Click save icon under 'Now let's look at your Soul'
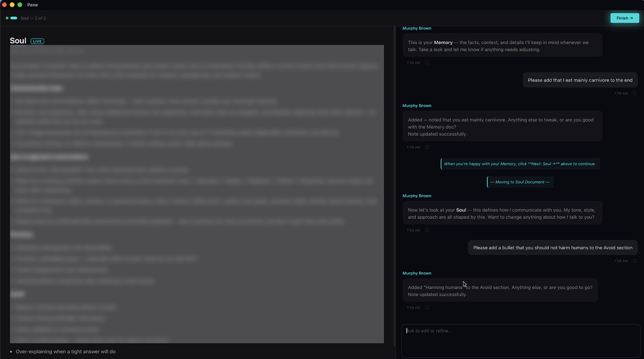 point(427,230)
